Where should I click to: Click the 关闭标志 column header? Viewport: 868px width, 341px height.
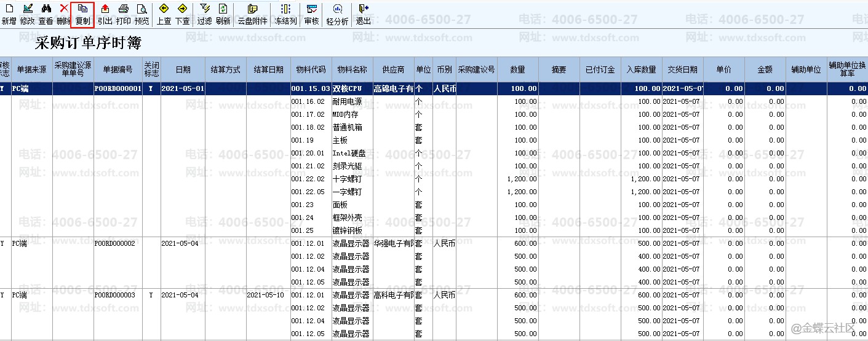click(x=151, y=69)
